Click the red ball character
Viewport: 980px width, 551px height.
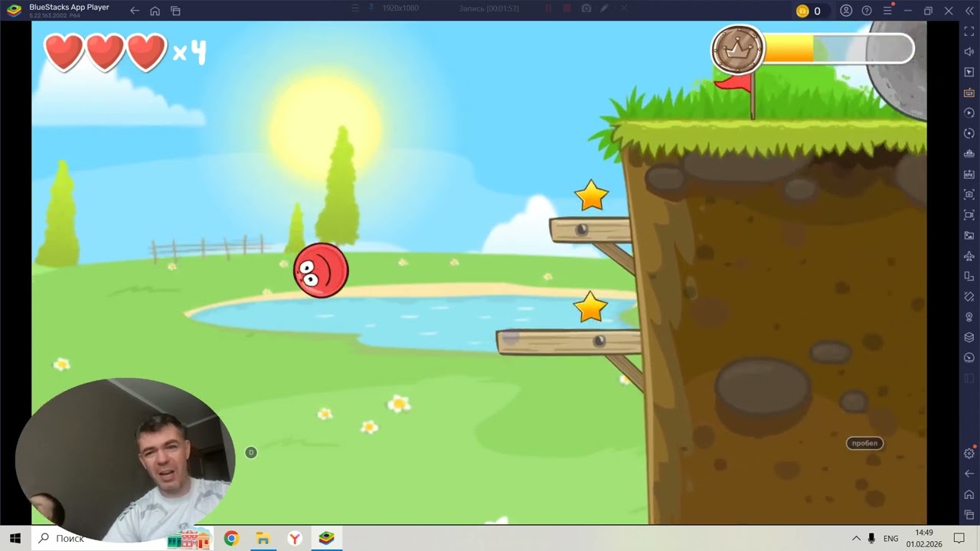pyautogui.click(x=321, y=270)
